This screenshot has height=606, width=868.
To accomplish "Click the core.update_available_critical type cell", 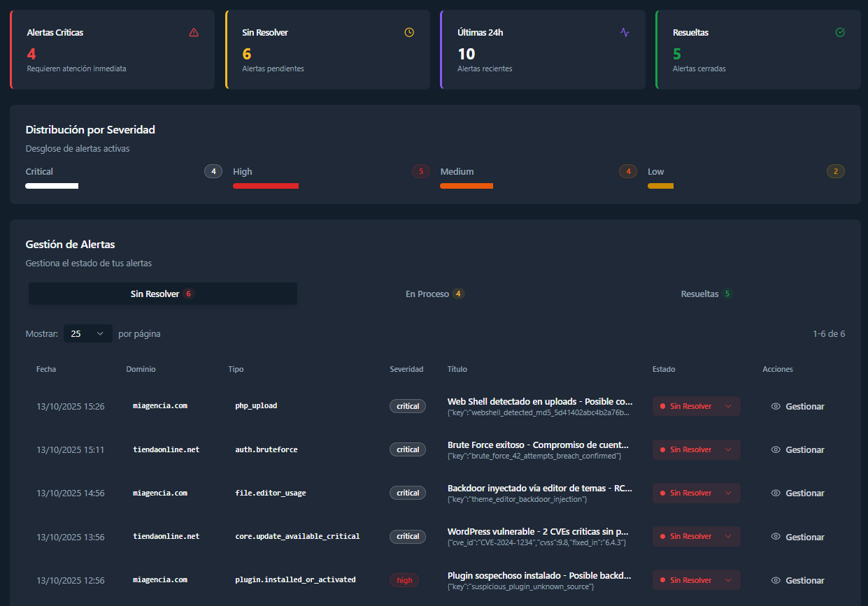I will point(297,536).
